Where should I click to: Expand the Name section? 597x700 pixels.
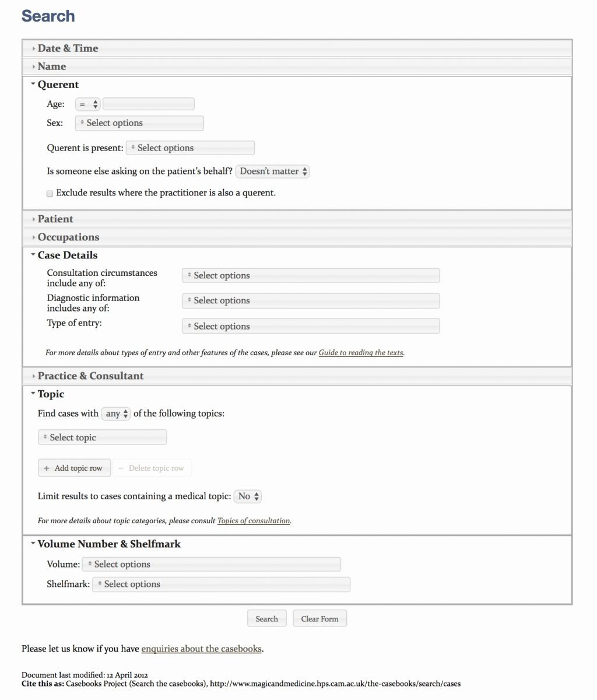point(52,66)
